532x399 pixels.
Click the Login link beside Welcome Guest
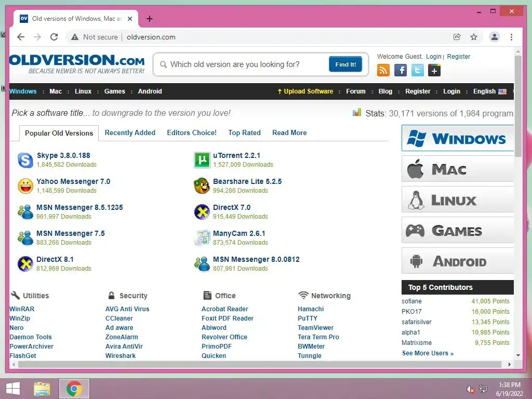coord(434,57)
